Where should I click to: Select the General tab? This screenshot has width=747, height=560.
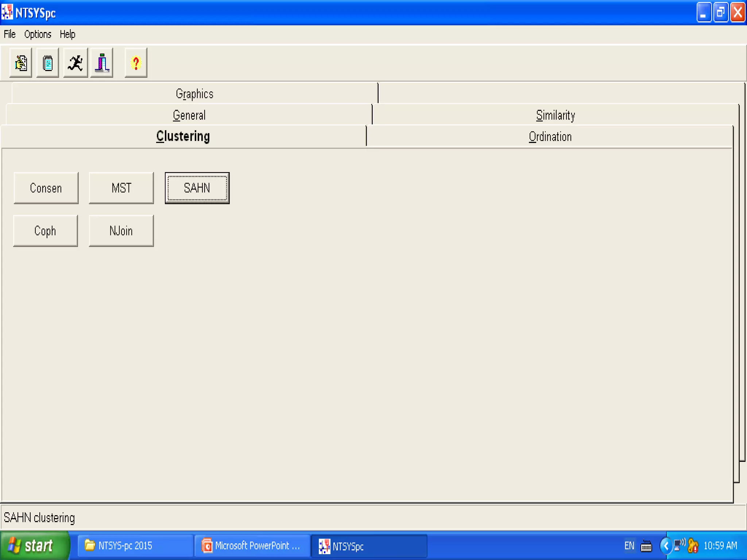189,115
